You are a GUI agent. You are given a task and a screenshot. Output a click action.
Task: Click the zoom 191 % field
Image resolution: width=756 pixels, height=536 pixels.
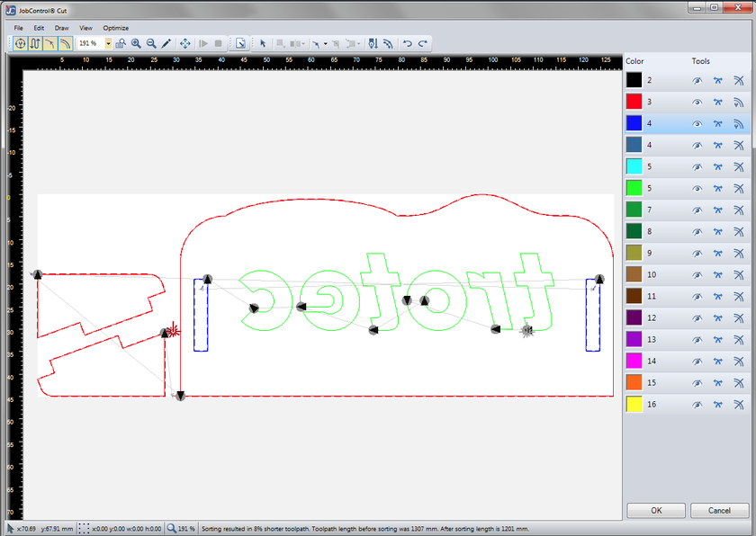tap(90, 43)
